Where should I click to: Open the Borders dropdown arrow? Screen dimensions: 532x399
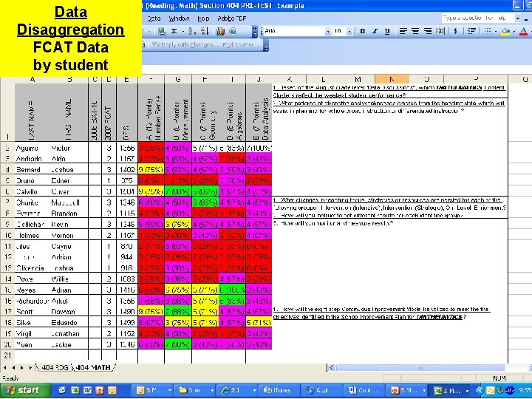pyautogui.click(x=495, y=32)
